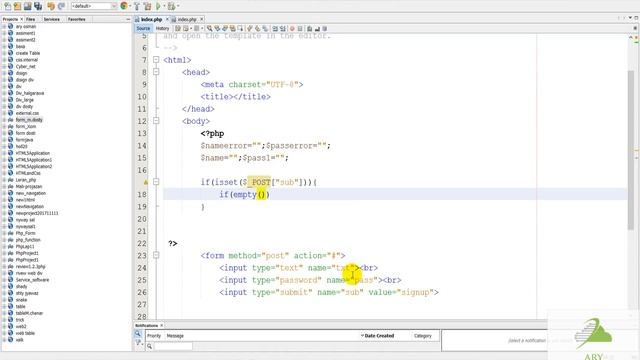Select the Service_software project

(32, 280)
